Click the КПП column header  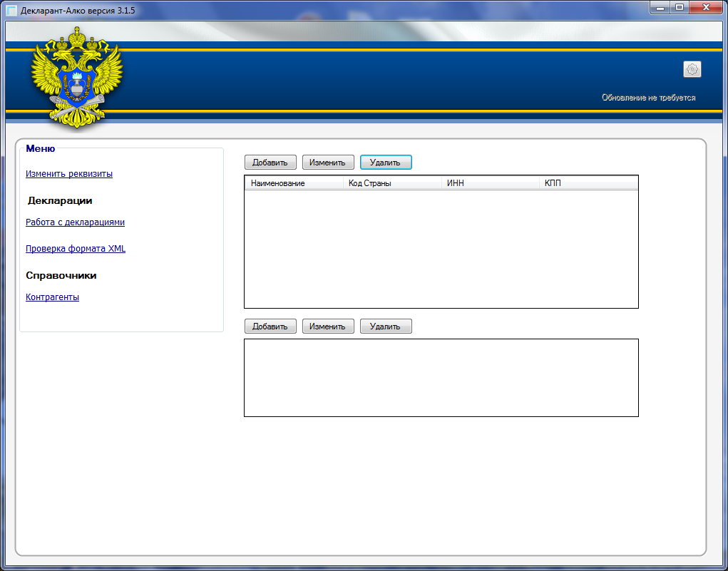pos(588,183)
